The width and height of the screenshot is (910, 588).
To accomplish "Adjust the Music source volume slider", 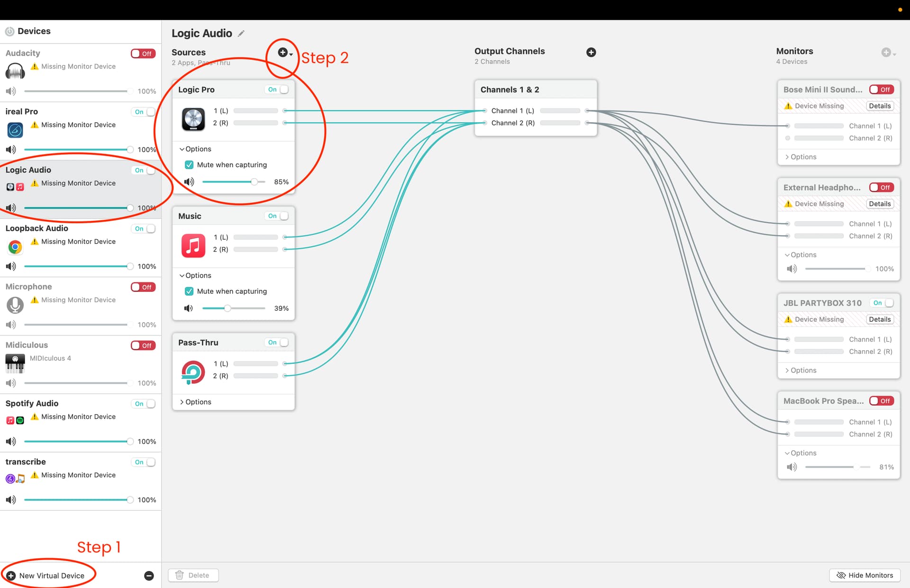I will tap(228, 308).
